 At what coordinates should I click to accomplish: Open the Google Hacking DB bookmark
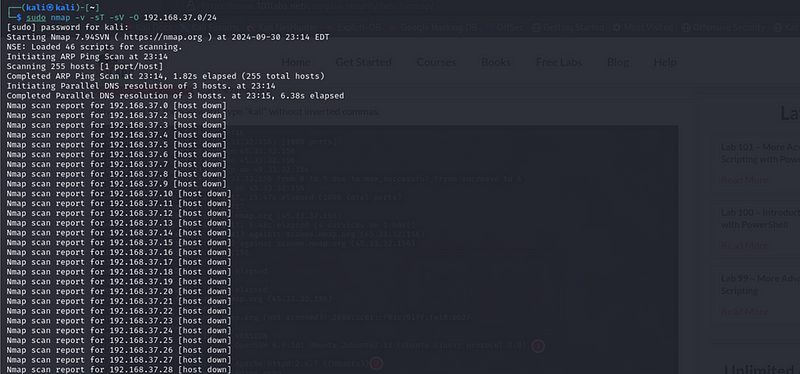pos(433,28)
